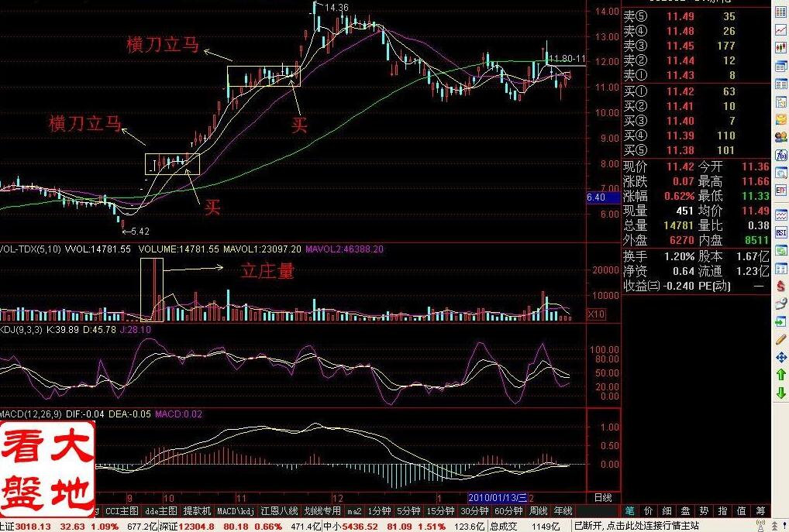The image size is (789, 532).
Task: Click the blue four-way move arrows icon
Action: (781, 358)
